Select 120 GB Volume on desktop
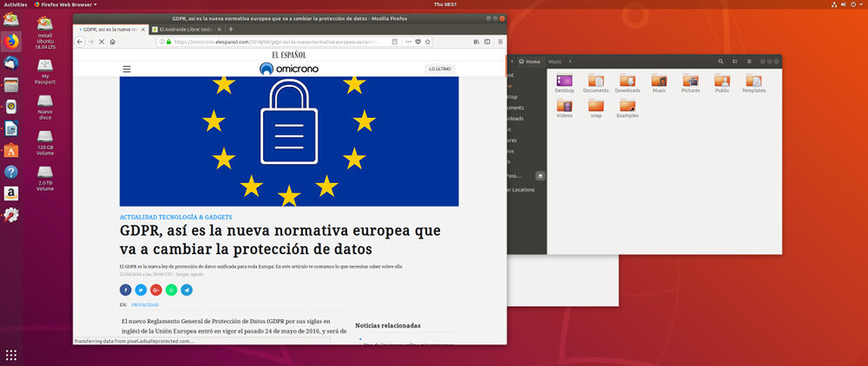868x366 pixels. click(x=45, y=142)
